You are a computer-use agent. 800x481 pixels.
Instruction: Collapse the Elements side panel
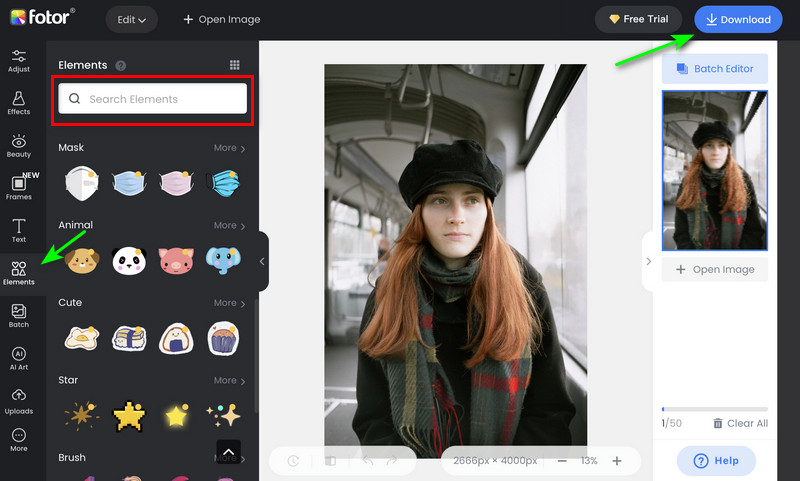[x=262, y=261]
